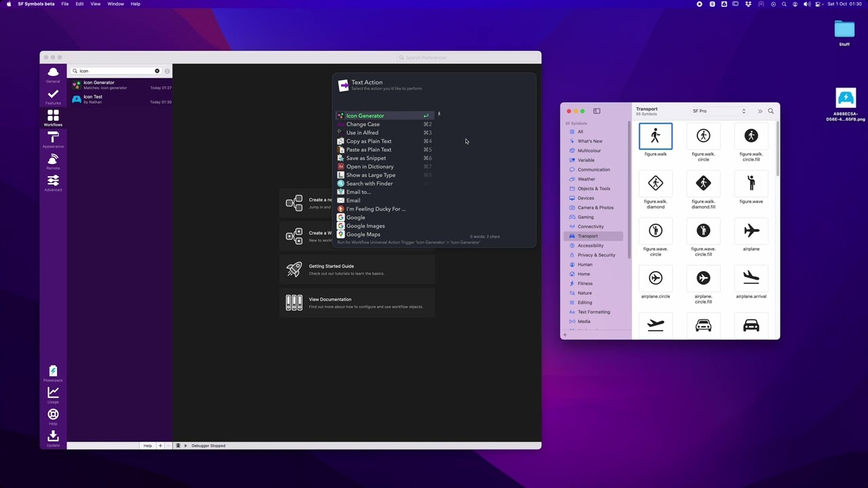868x488 pixels.
Task: Open File menu in menu bar
Action: point(64,4)
